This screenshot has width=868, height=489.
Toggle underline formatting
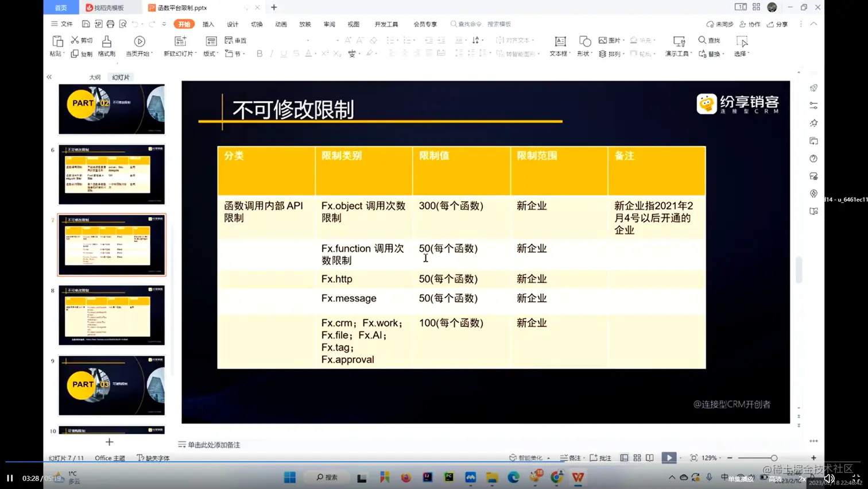tap(284, 53)
